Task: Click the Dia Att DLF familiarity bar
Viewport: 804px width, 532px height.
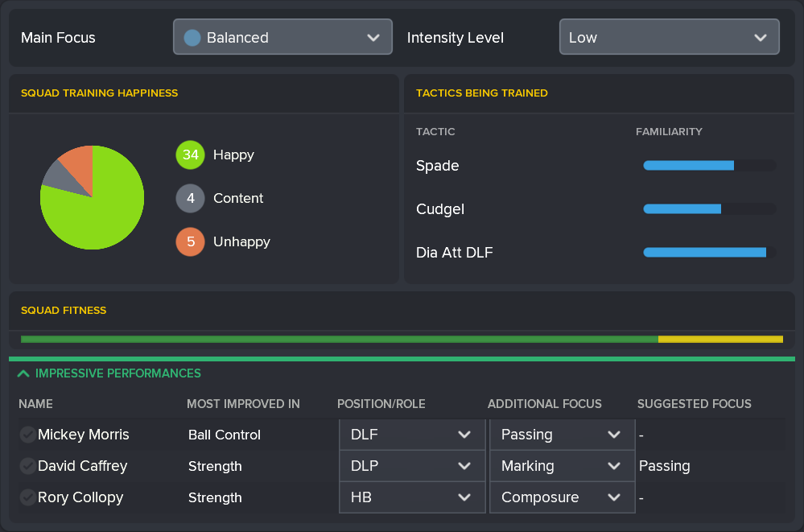Action: (709, 253)
